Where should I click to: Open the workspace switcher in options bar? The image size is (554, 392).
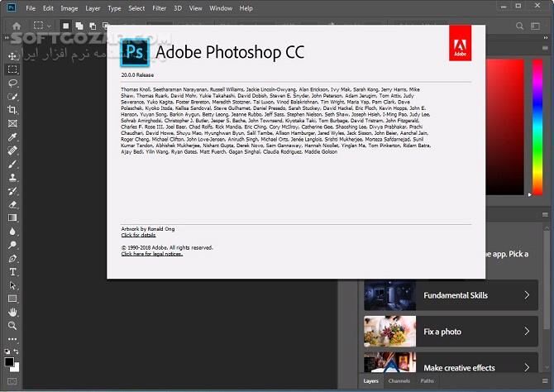(x=536, y=26)
